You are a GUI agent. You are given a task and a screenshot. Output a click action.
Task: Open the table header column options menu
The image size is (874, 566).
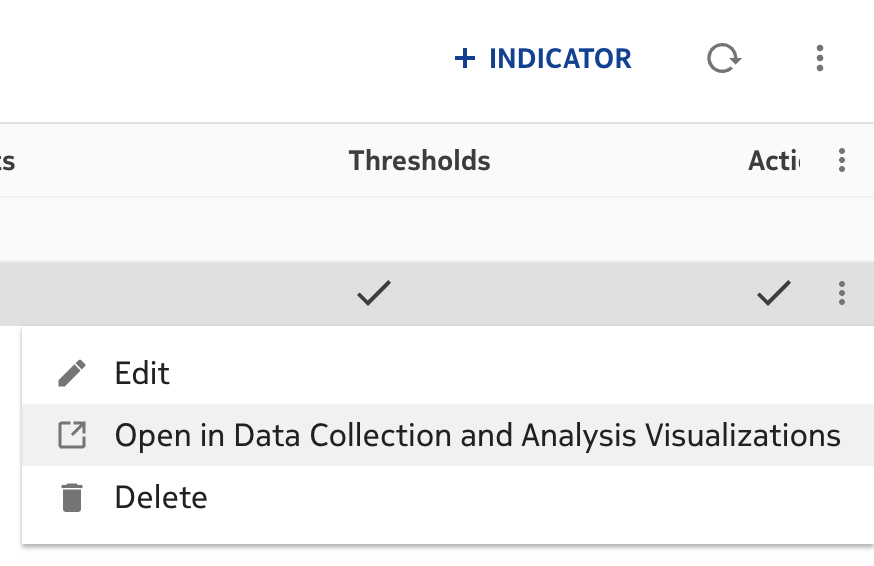pos(842,160)
